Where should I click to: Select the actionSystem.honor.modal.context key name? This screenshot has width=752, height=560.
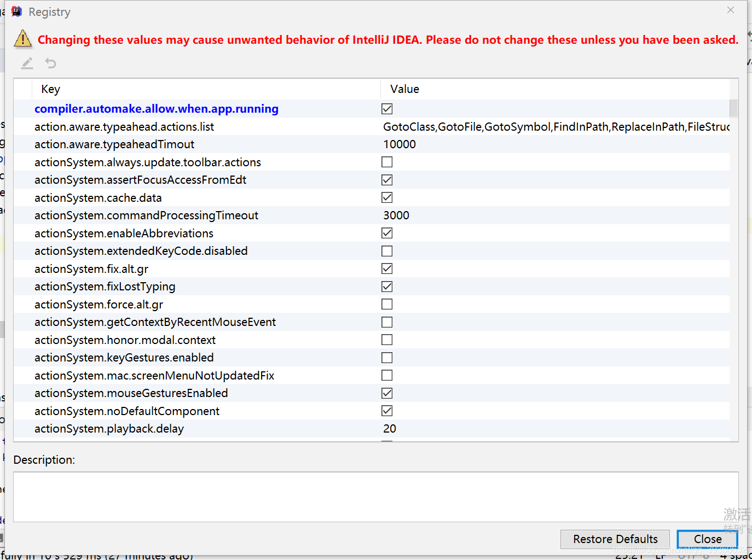pyautogui.click(x=125, y=340)
